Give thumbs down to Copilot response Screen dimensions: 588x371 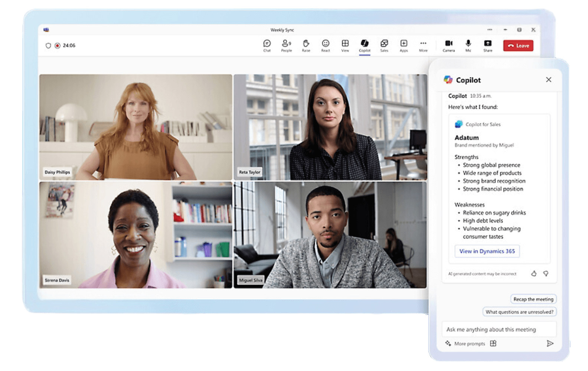click(546, 273)
